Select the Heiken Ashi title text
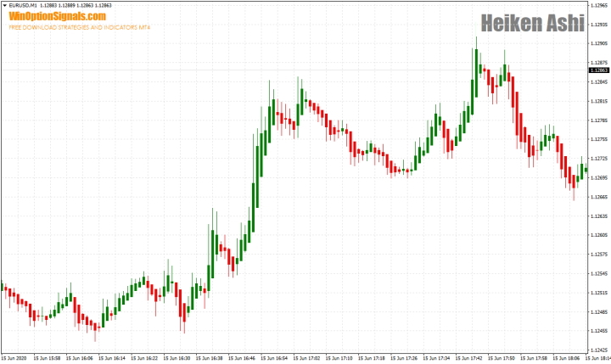The height and width of the screenshot is (364, 611). pyautogui.click(x=532, y=23)
